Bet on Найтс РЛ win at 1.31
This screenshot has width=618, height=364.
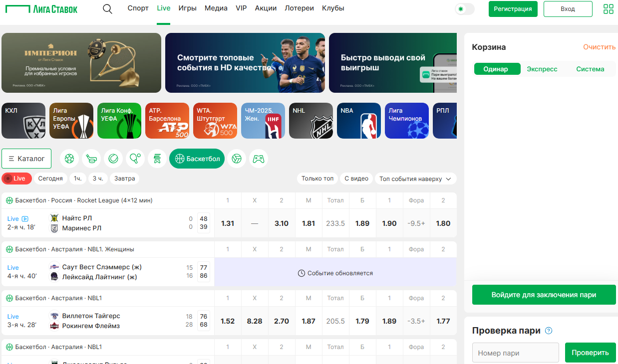228,223
